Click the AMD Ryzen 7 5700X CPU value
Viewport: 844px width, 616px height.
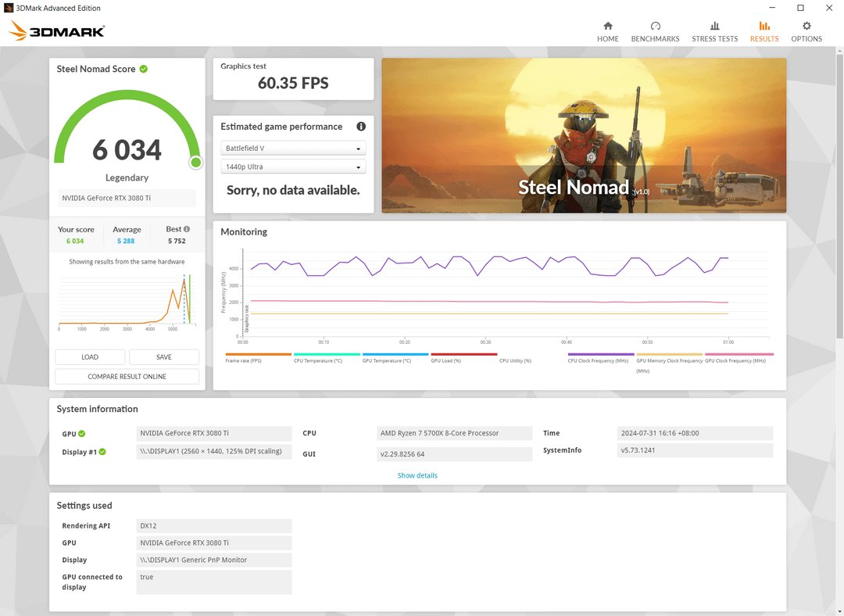(454, 433)
